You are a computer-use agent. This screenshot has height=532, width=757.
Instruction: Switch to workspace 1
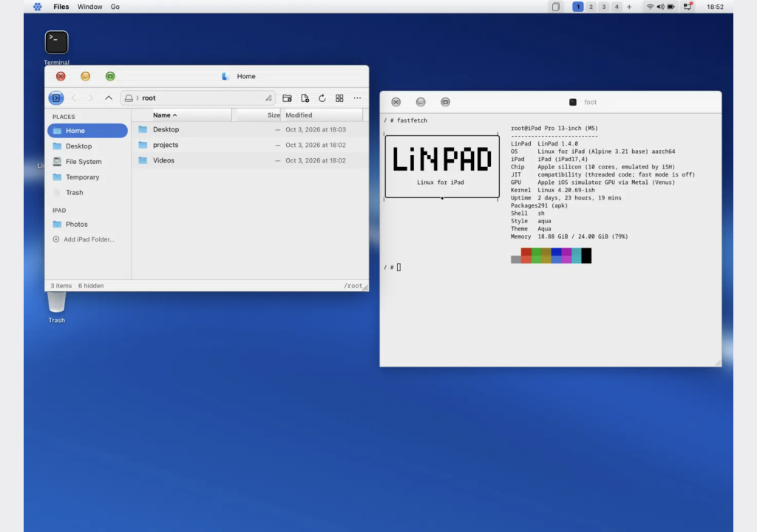(x=578, y=7)
